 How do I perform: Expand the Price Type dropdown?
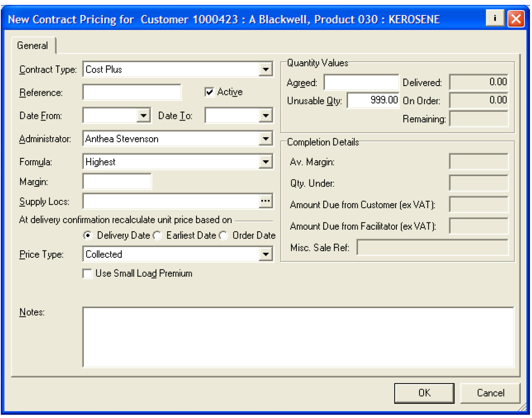(265, 254)
